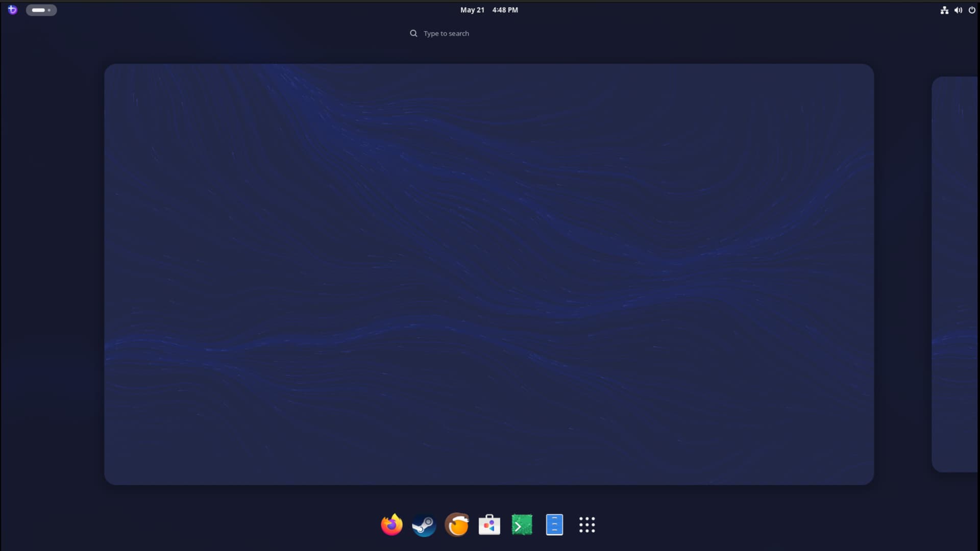980x551 pixels.
Task: Select the current workspace thumbnail
Action: click(x=489, y=274)
